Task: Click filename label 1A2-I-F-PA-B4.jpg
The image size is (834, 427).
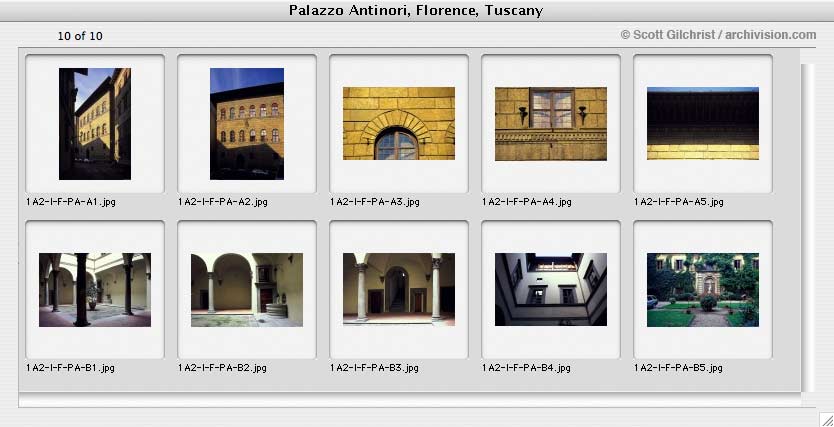Action: (527, 368)
